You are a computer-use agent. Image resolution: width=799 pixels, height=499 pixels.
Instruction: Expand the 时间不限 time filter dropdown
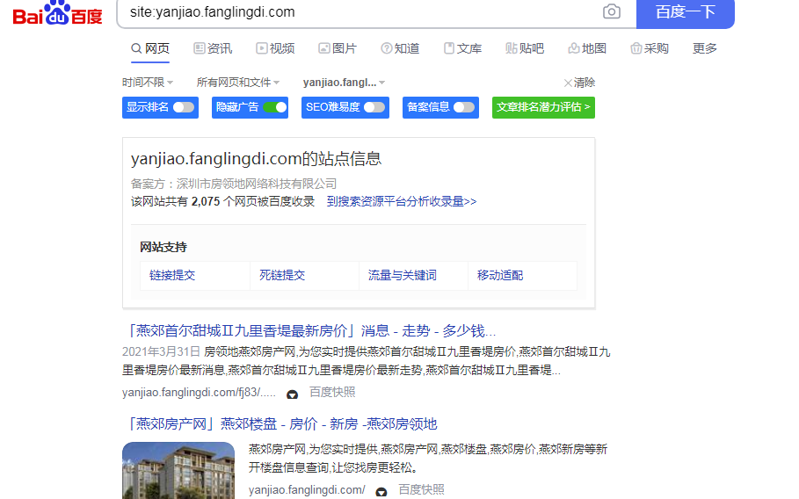click(148, 82)
